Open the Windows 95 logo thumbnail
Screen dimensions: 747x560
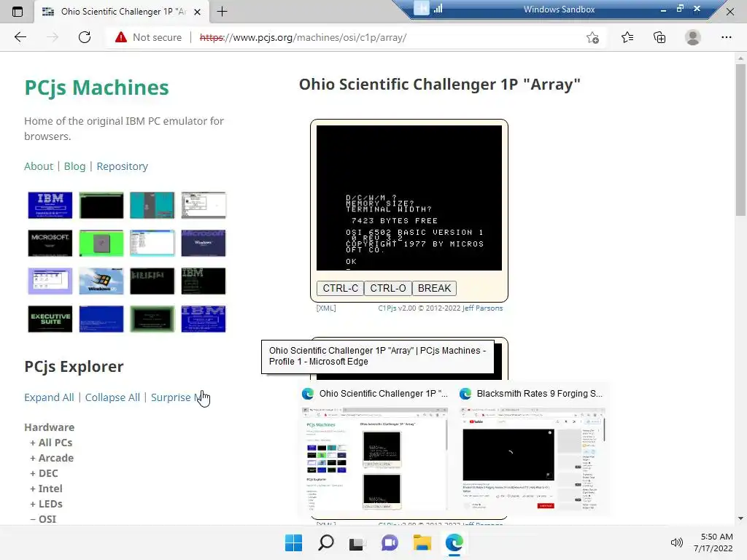[x=101, y=281]
